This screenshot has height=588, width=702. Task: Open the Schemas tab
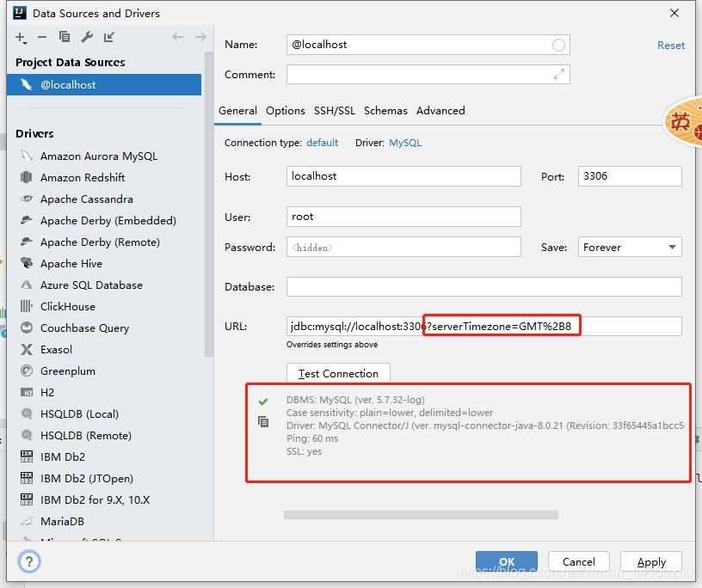[385, 111]
